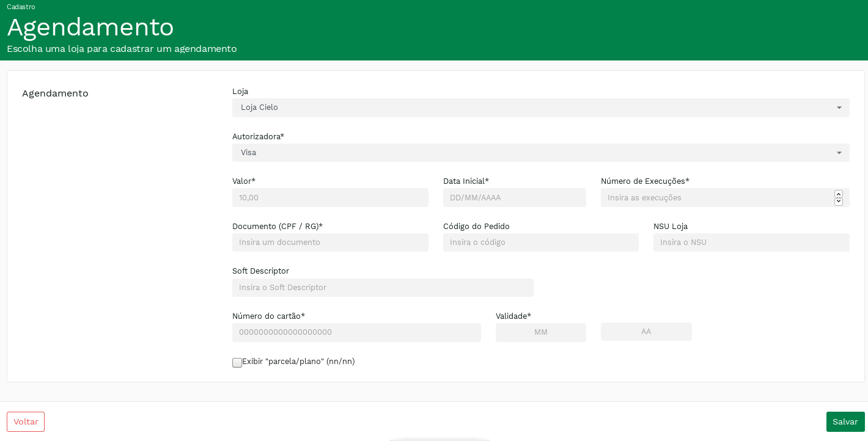Click the Voltar button
868x441 pixels.
tap(26, 421)
